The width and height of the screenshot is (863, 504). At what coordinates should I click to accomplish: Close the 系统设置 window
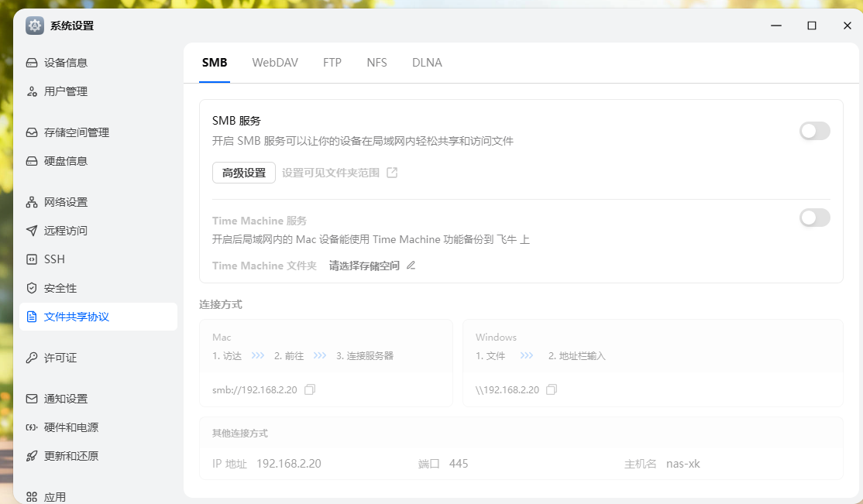pos(848,26)
